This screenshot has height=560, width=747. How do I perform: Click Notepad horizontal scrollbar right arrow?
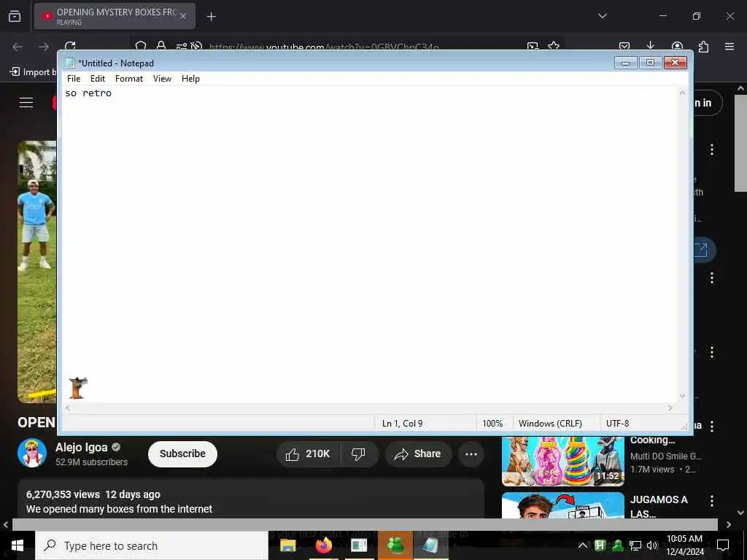(x=670, y=408)
